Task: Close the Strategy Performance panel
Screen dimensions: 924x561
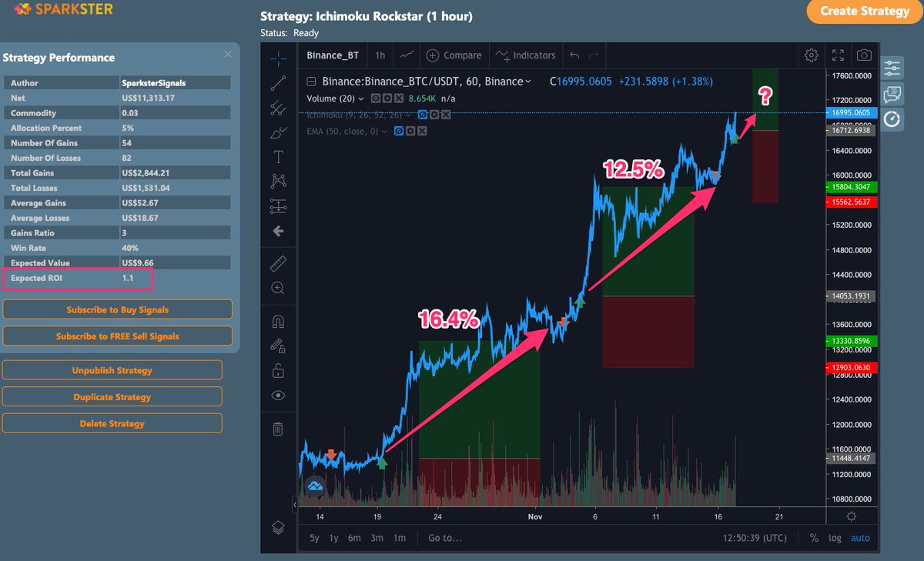Action: pyautogui.click(x=228, y=54)
